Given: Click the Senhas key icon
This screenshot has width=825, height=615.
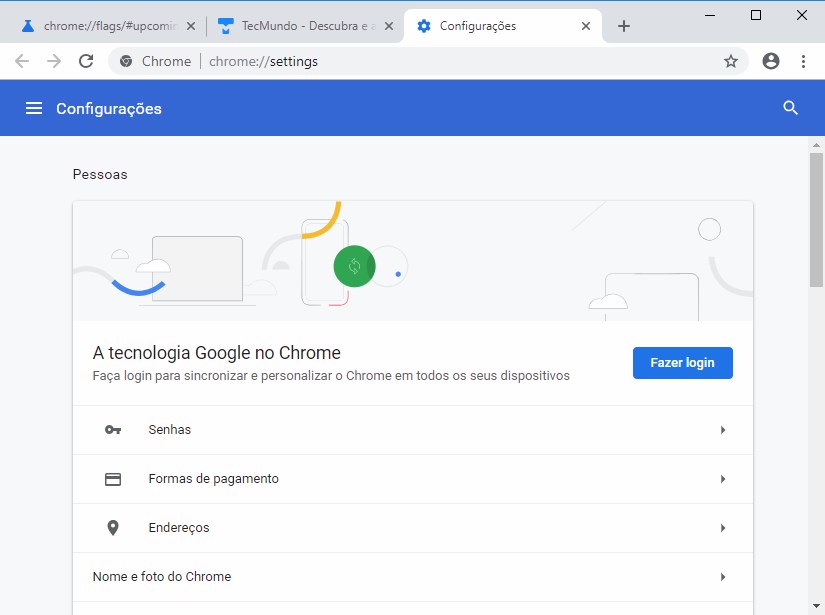Looking at the screenshot, I should tap(113, 430).
